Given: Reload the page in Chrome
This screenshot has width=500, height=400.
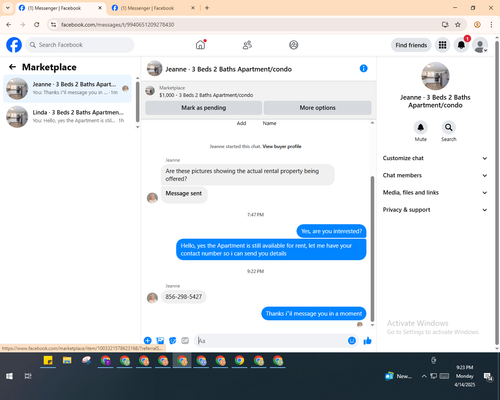Looking at the screenshot, I should tap(37, 24).
